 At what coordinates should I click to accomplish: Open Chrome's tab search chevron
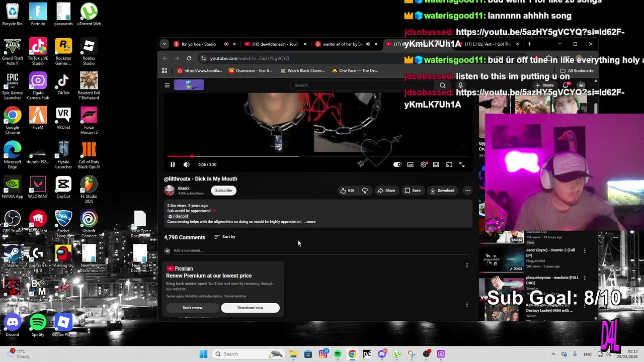tap(164, 44)
